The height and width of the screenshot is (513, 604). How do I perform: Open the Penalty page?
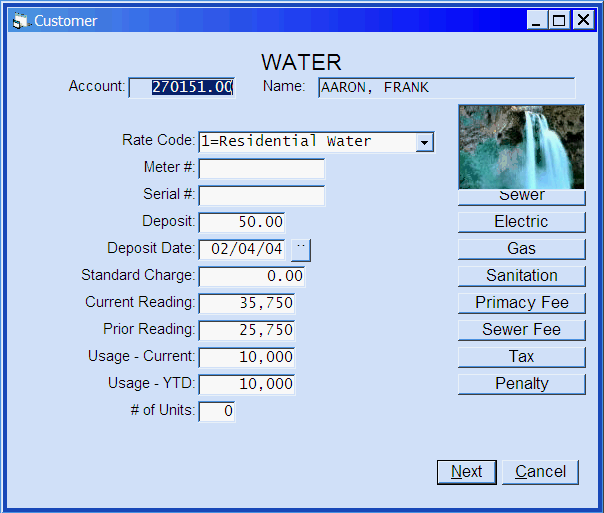pyautogui.click(x=521, y=383)
